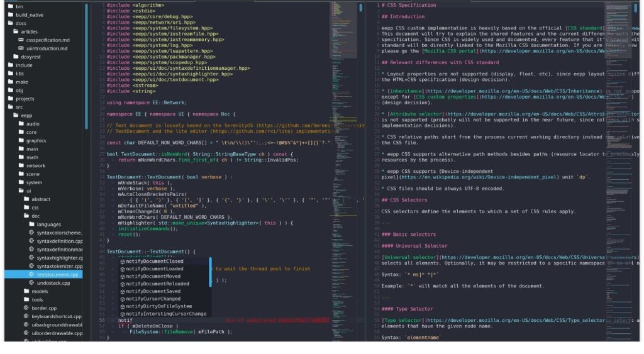This screenshot has width=644, height=354.
Task: Click the folder icon beside models
Action: pyautogui.click(x=26, y=291)
